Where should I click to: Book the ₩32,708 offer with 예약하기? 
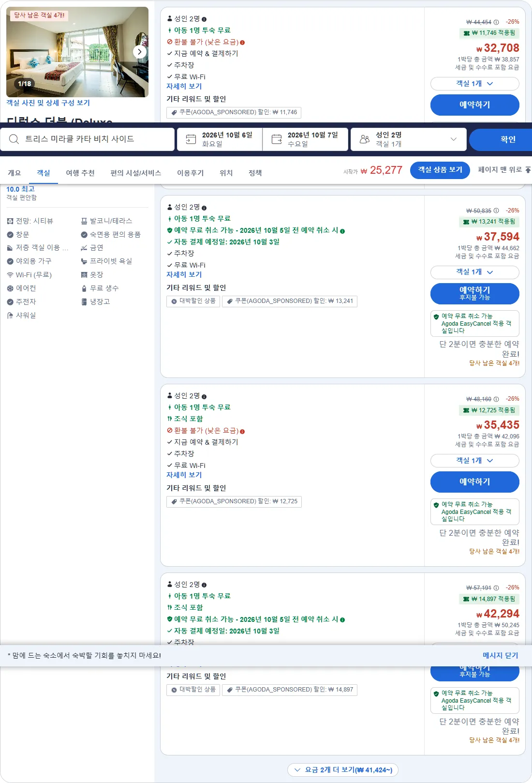[474, 105]
